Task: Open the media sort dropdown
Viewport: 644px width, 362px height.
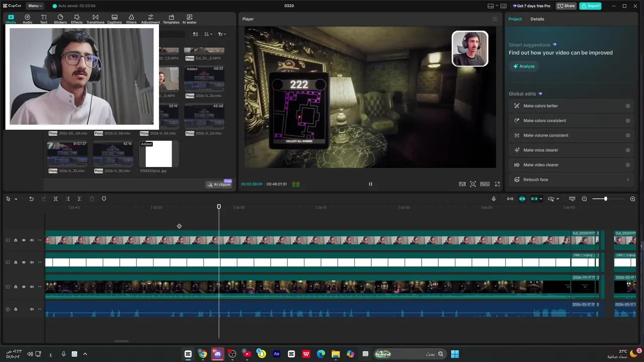Action: (208, 34)
